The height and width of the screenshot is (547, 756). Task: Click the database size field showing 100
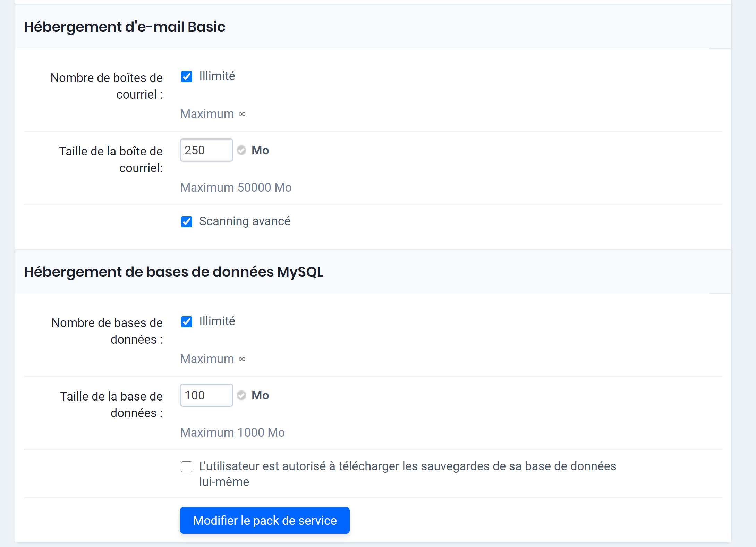[x=206, y=395]
